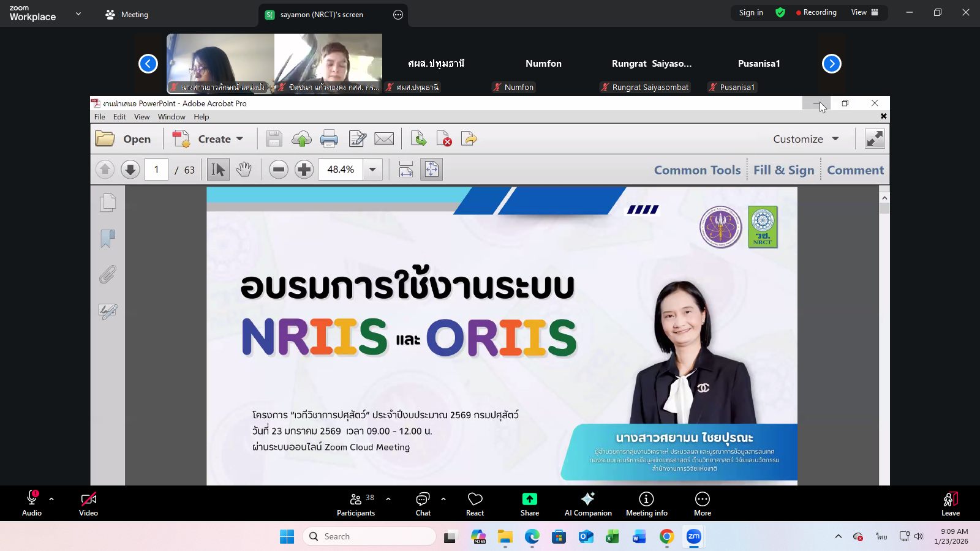The image size is (980, 551).
Task: Select the Hand pan tool
Action: 244,170
